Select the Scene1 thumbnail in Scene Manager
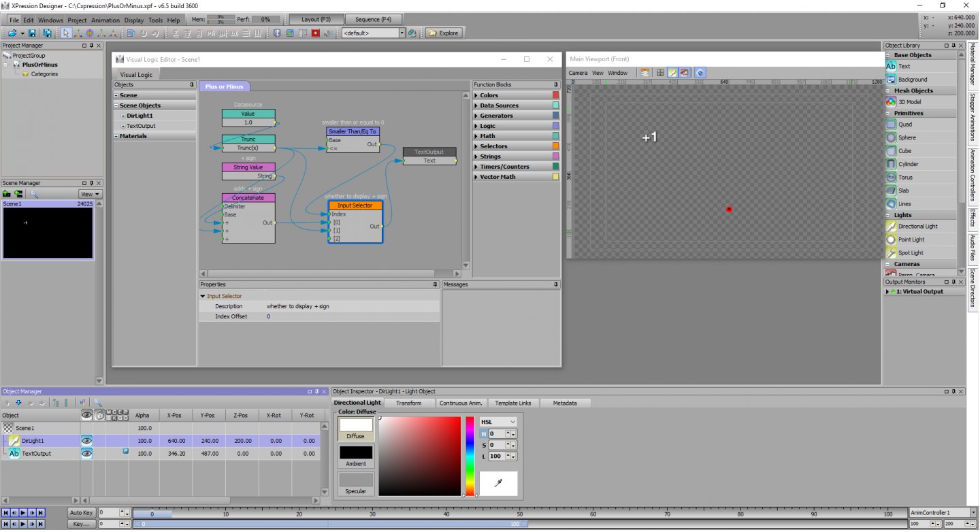Screen dimensions: 980x532 (48, 233)
